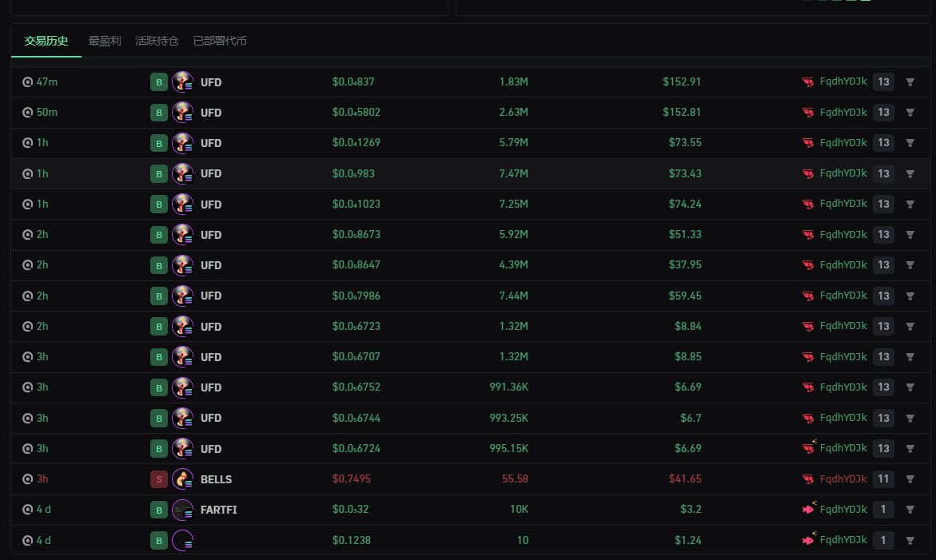
Task: Open the FqdhYDJk address in the $6.7 row
Action: tap(842, 418)
